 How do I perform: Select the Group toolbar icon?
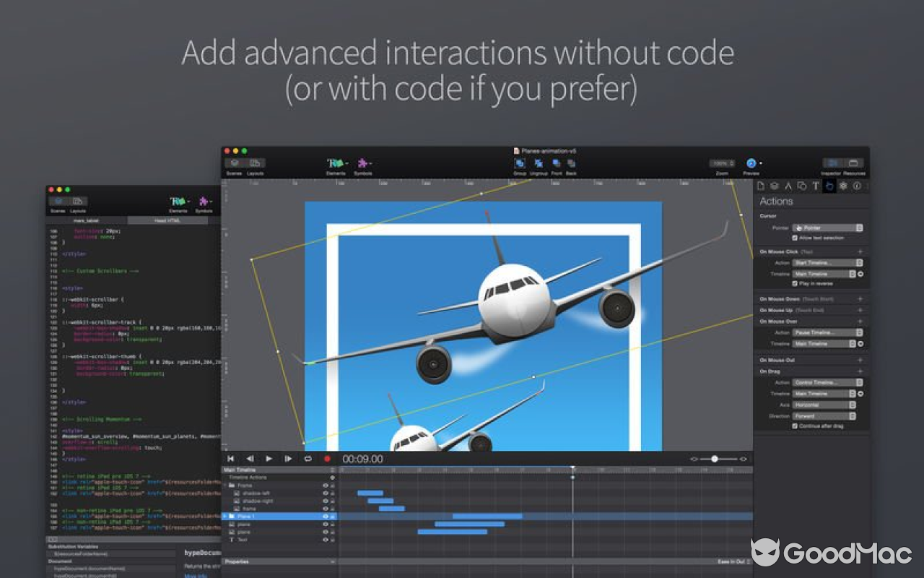pyautogui.click(x=521, y=163)
